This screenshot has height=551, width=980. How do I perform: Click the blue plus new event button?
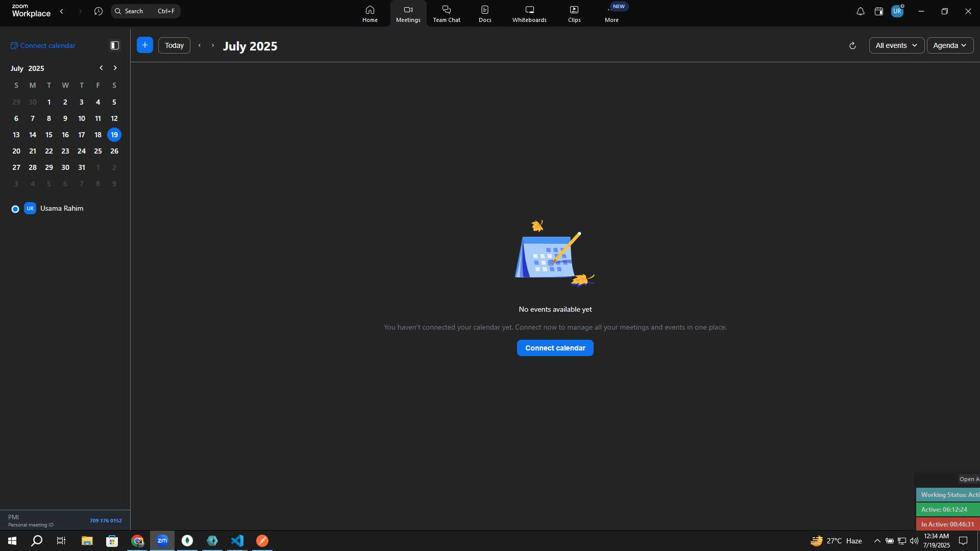coord(145,45)
